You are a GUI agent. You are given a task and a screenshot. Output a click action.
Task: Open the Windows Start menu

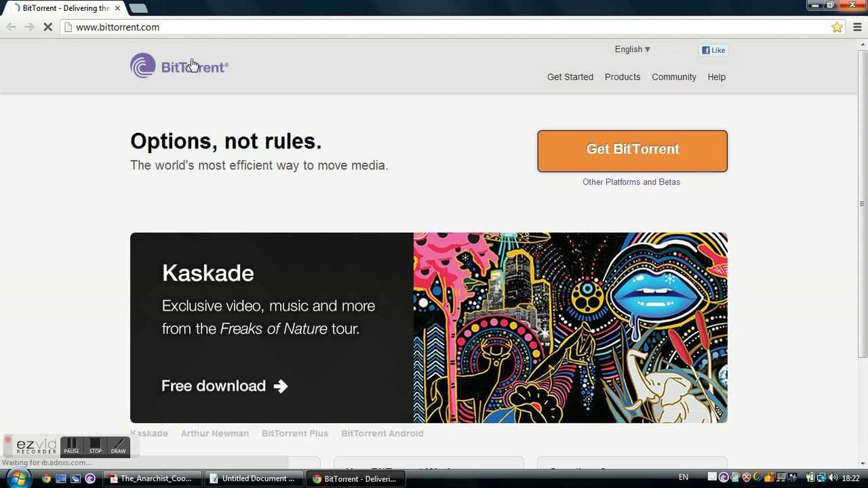click(x=18, y=478)
